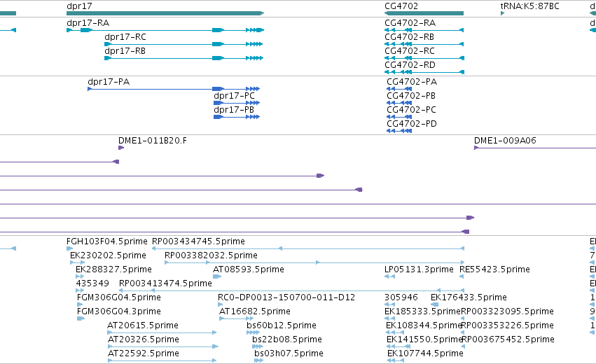Click the FGM306G04.3prime EST label
Image resolution: width=596 pixels, height=364 pixels.
tap(118, 311)
